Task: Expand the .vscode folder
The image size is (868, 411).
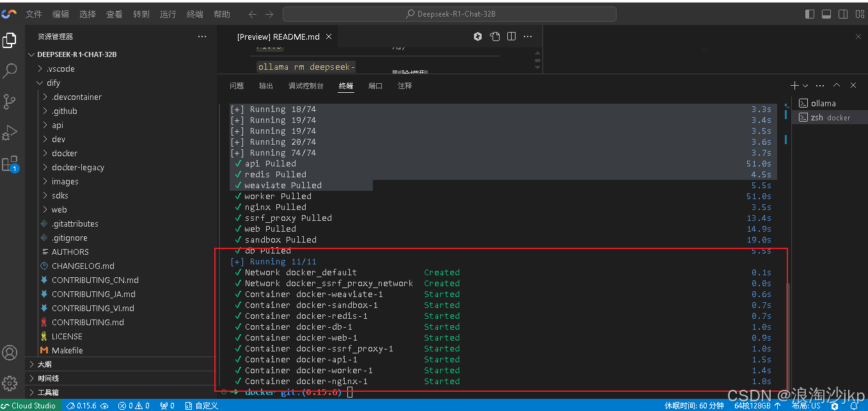Action: pyautogui.click(x=121, y=68)
